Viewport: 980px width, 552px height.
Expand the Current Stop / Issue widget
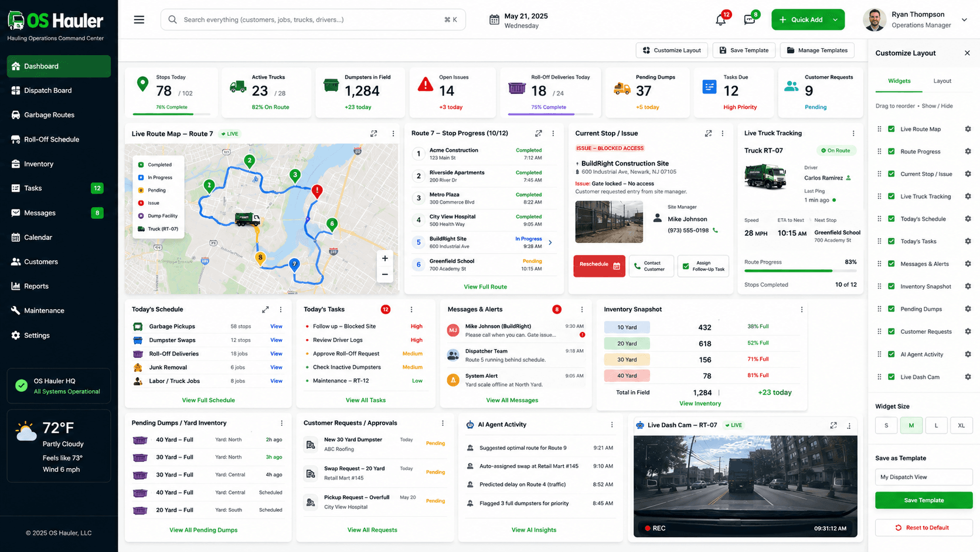pyautogui.click(x=708, y=133)
